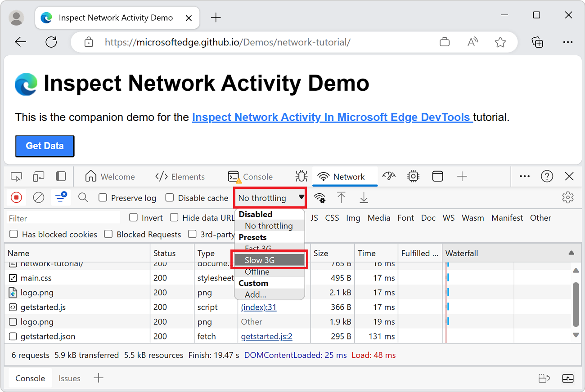Viewport: 585px width, 392px height.
Task: Choose No throttling option in list
Action: (x=270, y=226)
